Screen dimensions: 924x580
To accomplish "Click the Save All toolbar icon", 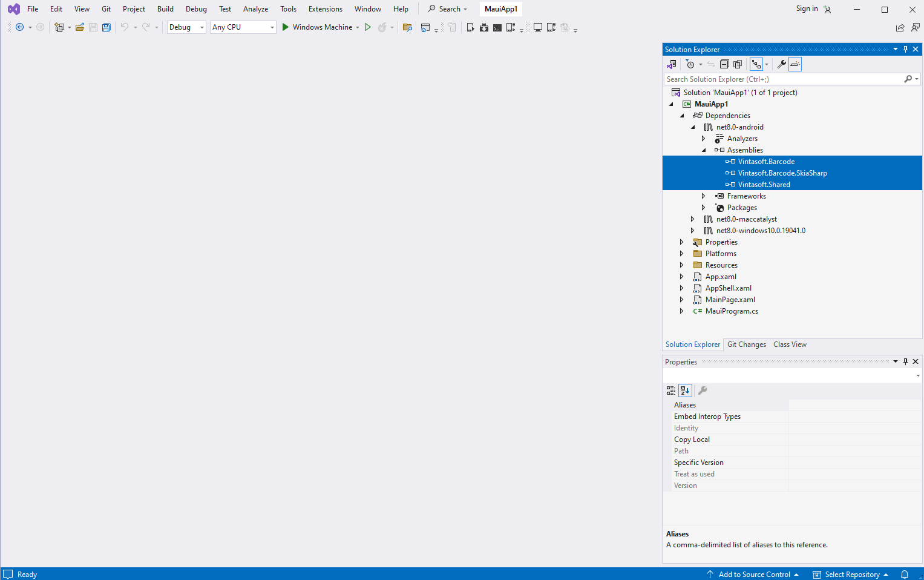I will click(106, 27).
